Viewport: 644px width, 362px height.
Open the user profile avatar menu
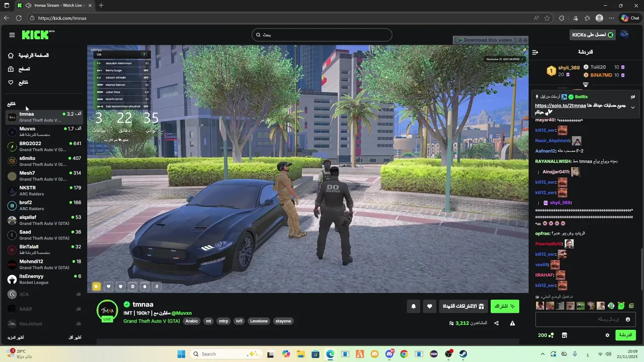[624, 35]
